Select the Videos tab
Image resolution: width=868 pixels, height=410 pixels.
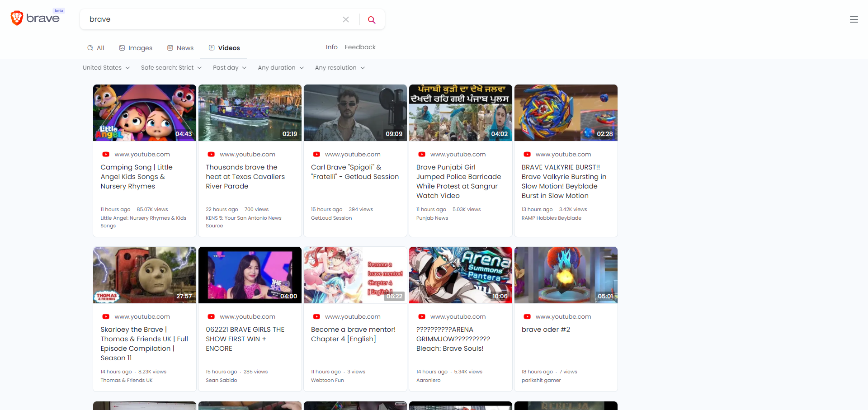(224, 48)
